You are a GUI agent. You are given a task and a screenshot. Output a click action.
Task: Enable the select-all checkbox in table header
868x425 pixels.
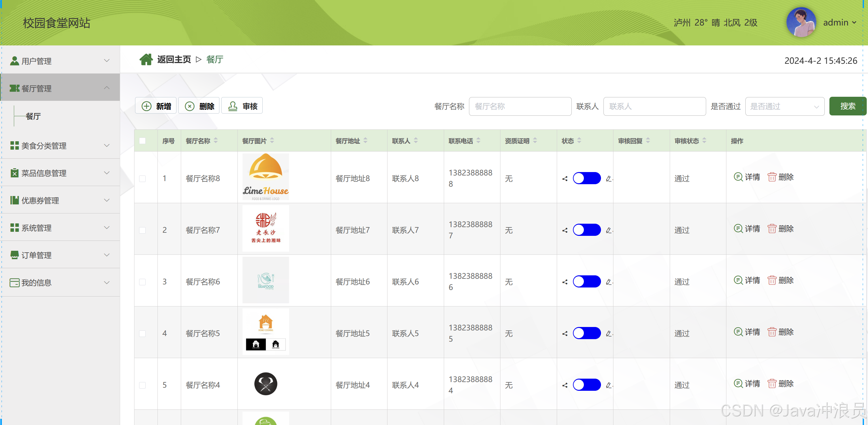[x=143, y=141]
